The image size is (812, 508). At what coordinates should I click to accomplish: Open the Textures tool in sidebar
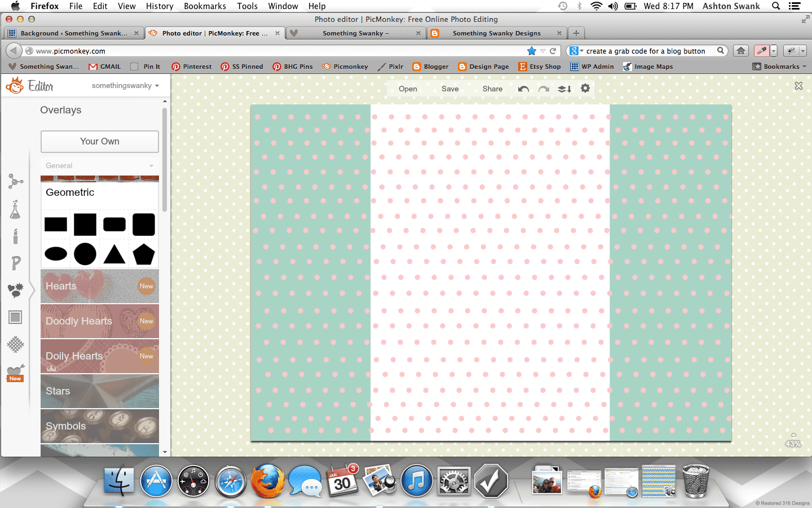click(15, 344)
